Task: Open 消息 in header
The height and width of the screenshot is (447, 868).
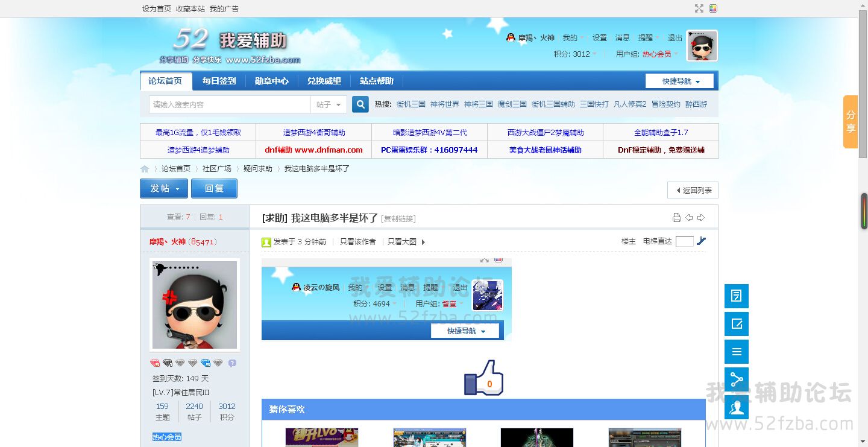Action: coord(623,37)
